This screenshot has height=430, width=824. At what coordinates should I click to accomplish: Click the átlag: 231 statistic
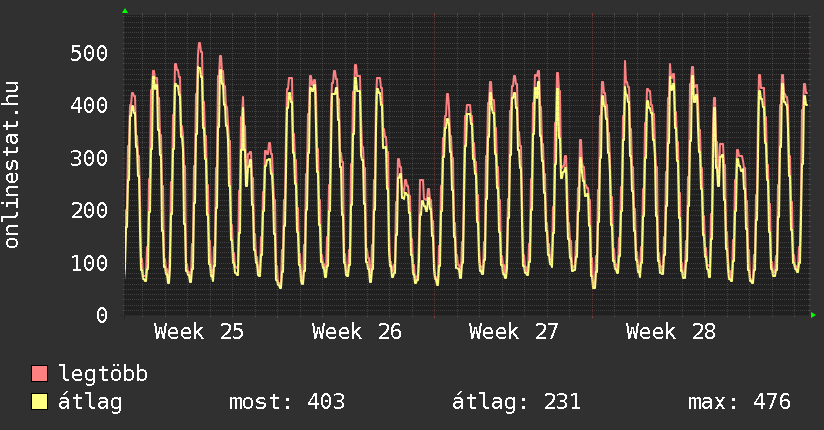517,402
